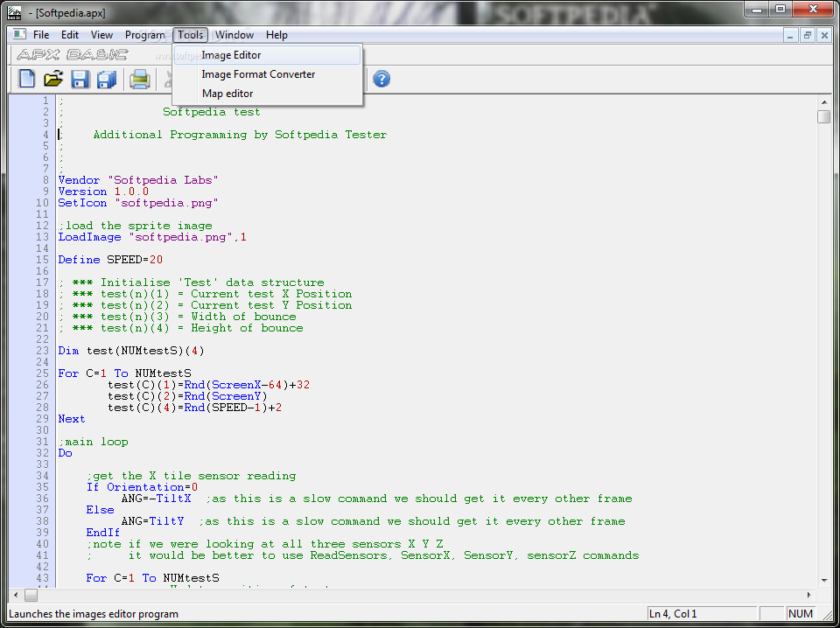Choose Map editor from Tools menu
This screenshot has width=840, height=628.
[x=268, y=94]
